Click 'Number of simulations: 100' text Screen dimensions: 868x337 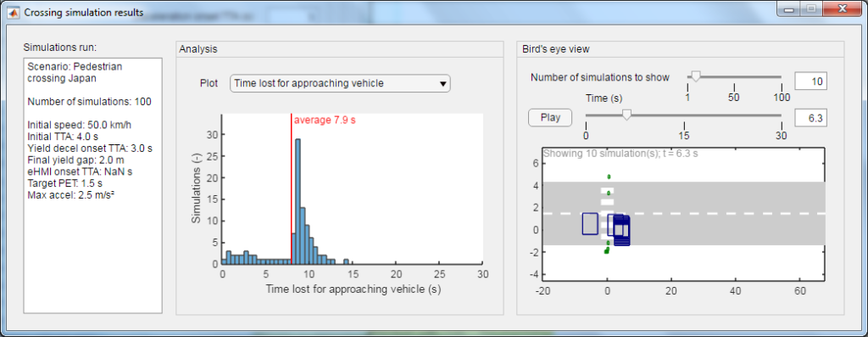[x=89, y=102]
